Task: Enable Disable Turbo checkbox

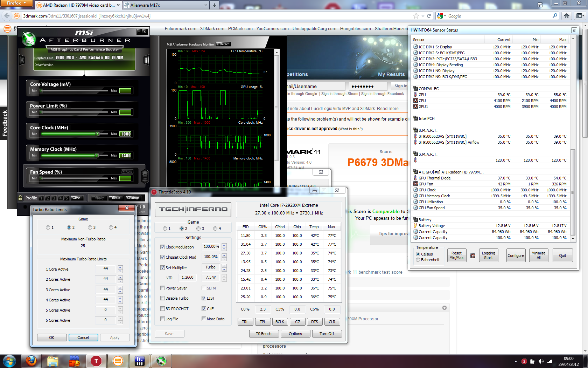Action: tap(162, 298)
